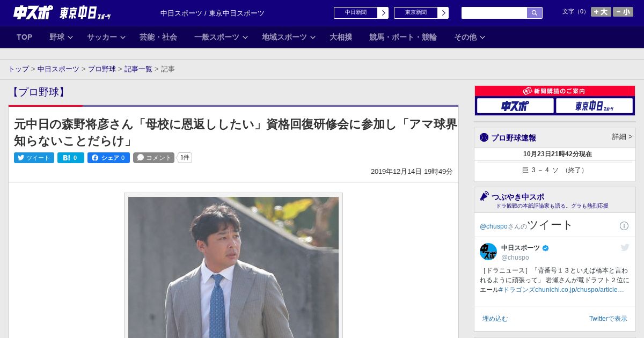Image resolution: width=644 pixels, height=338 pixels.
Task: Click the 埋め込む link
Action: (495, 319)
